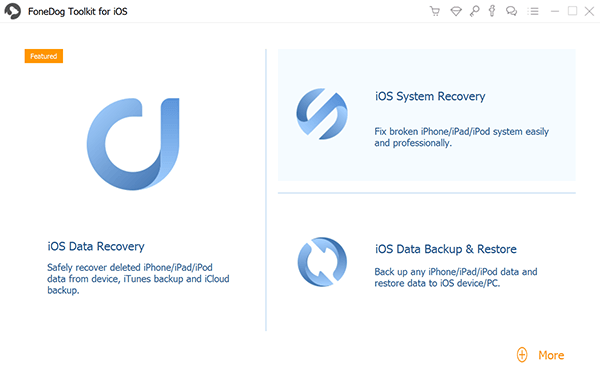
Task: Click the Facebook share icon
Action: [492, 11]
